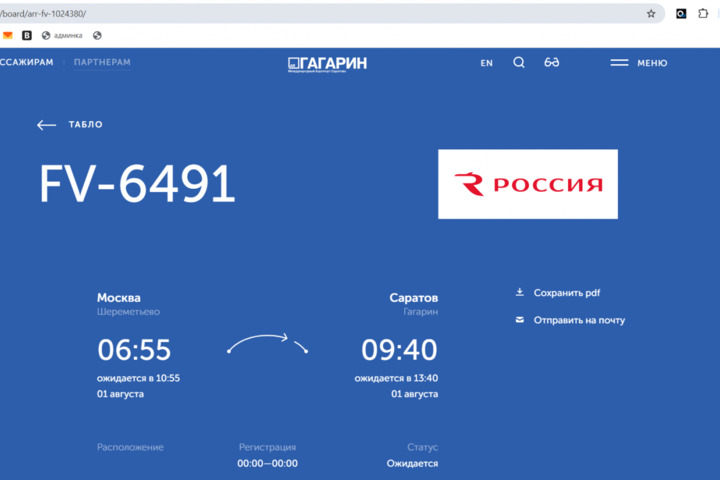Return to the ТАБЛО flight board

point(86,124)
